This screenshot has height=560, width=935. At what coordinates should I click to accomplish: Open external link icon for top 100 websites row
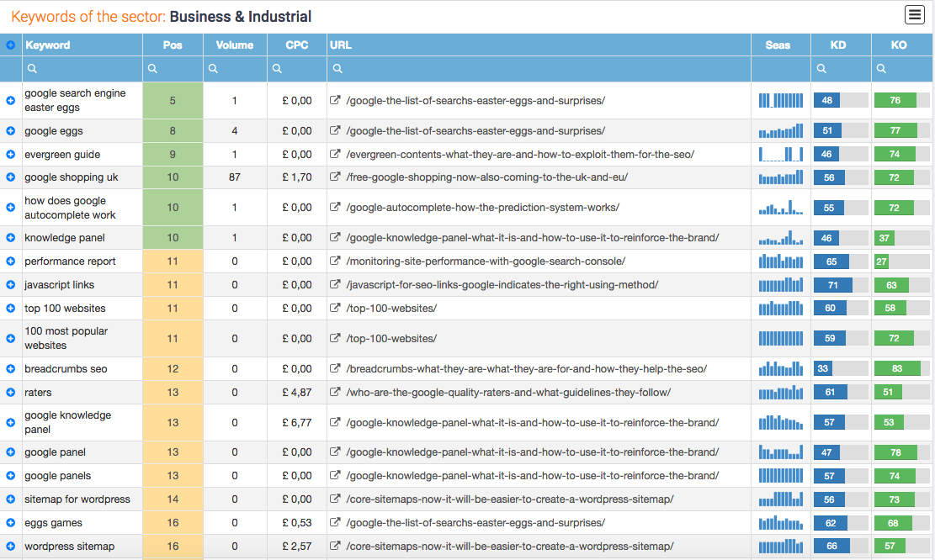335,308
